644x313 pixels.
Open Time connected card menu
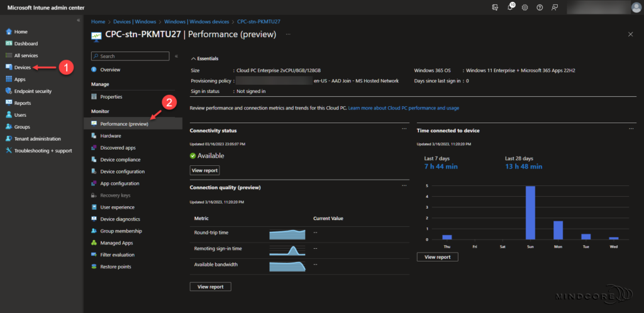[631, 128]
